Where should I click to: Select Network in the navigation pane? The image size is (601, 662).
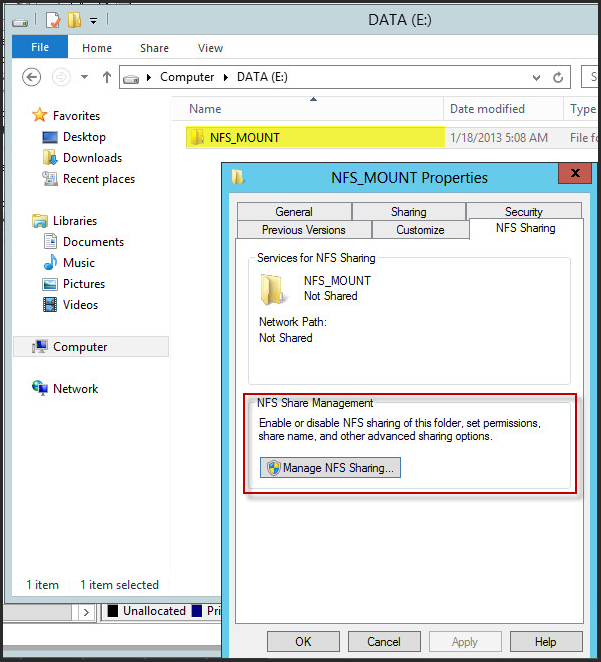[75, 389]
